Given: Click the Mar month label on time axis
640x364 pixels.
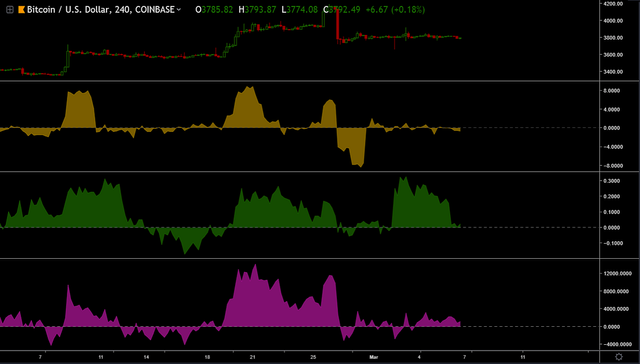Looking at the screenshot, I should (x=374, y=357).
